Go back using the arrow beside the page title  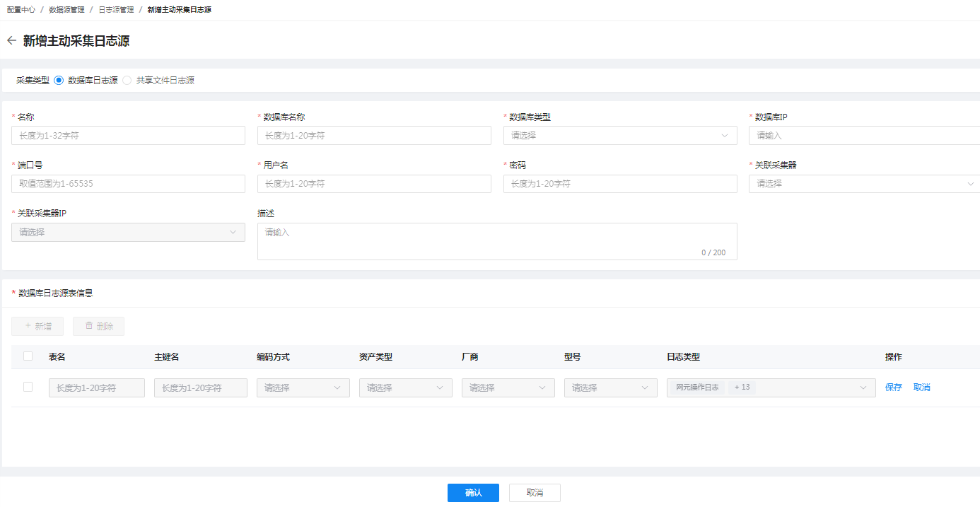click(11, 41)
